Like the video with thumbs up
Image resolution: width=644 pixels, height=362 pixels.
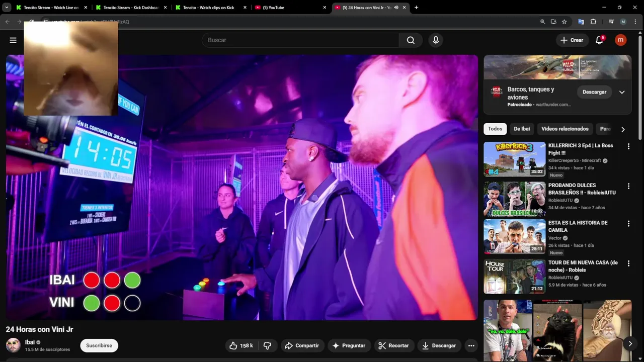[241, 345]
